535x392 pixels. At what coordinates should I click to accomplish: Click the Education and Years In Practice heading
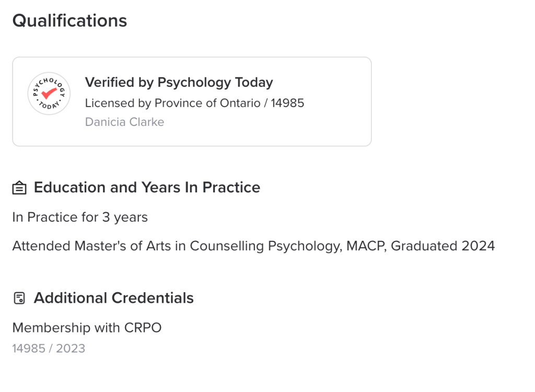pyautogui.click(x=147, y=188)
